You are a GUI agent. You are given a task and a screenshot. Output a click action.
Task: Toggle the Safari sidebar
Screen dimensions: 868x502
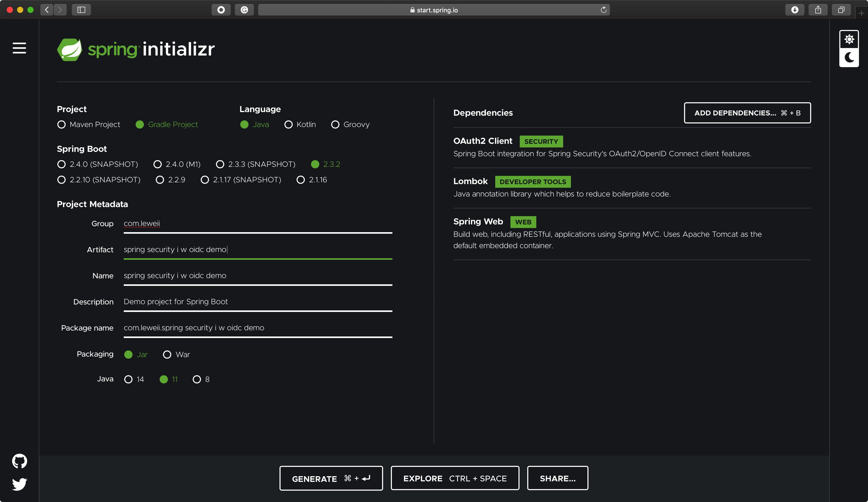click(x=81, y=10)
